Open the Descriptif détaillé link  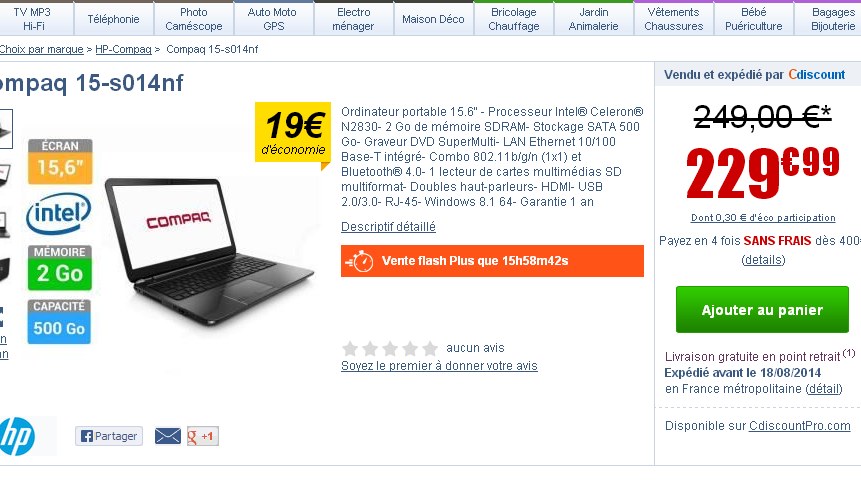click(x=388, y=227)
